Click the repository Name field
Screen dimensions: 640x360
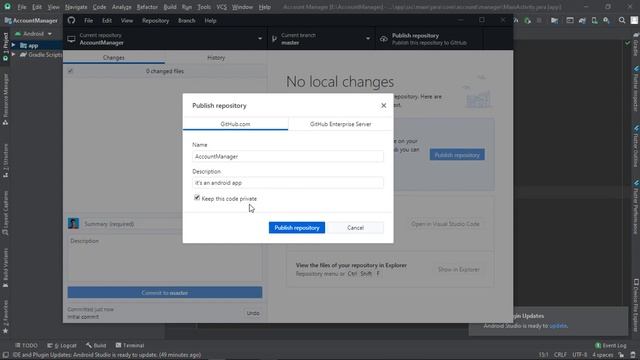pyautogui.click(x=288, y=156)
